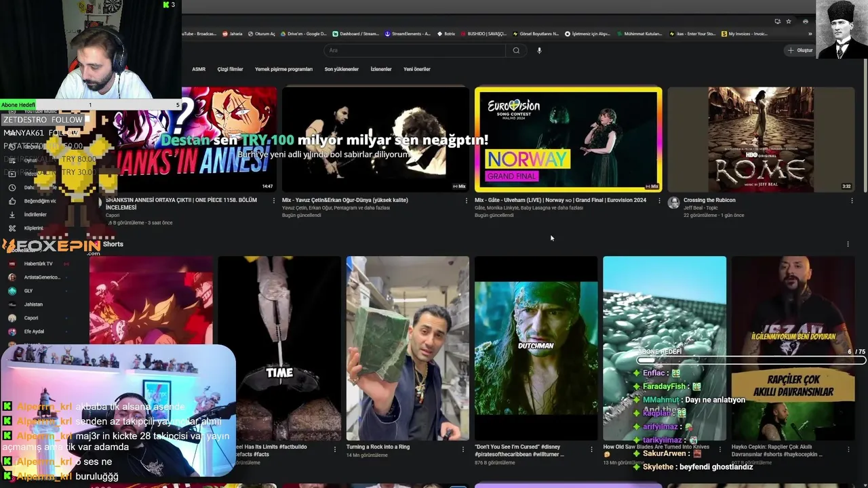Select the Yemek pişirme programları chip

(283, 69)
